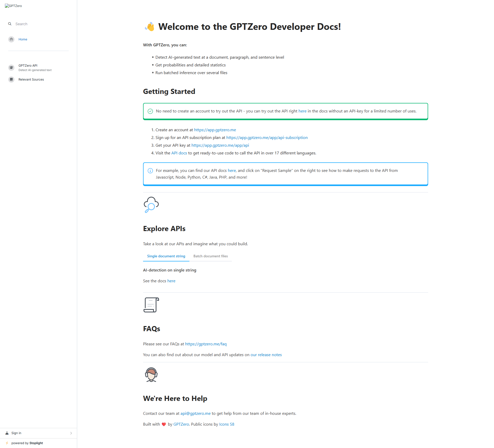Switch to Batch document files tab

[210, 256]
